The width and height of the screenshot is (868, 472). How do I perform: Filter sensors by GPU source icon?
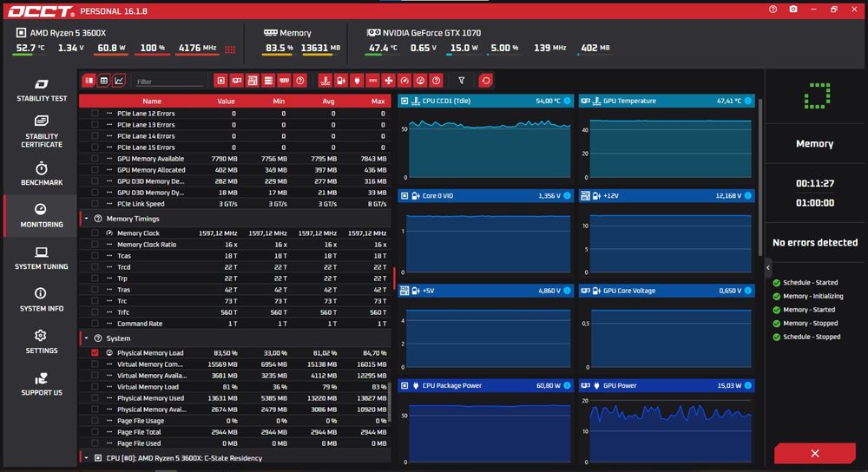(x=237, y=81)
